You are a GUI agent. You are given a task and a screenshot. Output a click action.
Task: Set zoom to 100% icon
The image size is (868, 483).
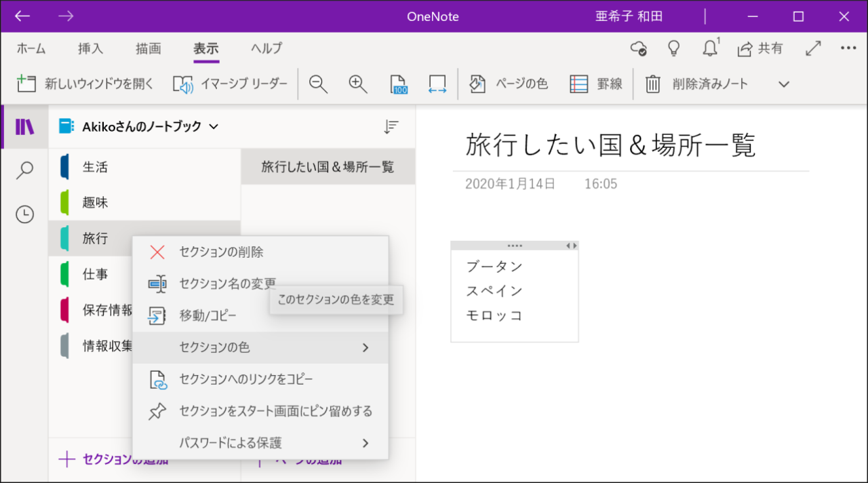click(x=399, y=84)
